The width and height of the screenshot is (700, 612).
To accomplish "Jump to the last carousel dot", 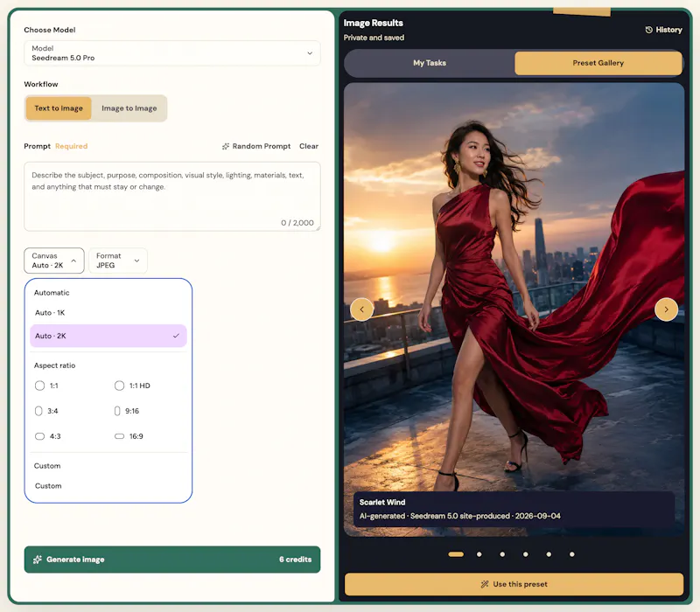I will (572, 554).
